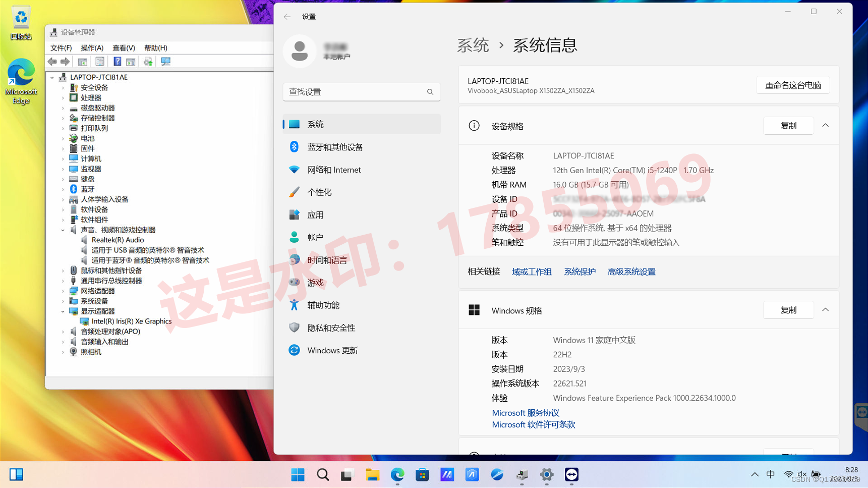Image resolution: width=868 pixels, height=488 pixels.
Task: Expand the 磁盘驱动器 tree node
Action: [x=63, y=108]
